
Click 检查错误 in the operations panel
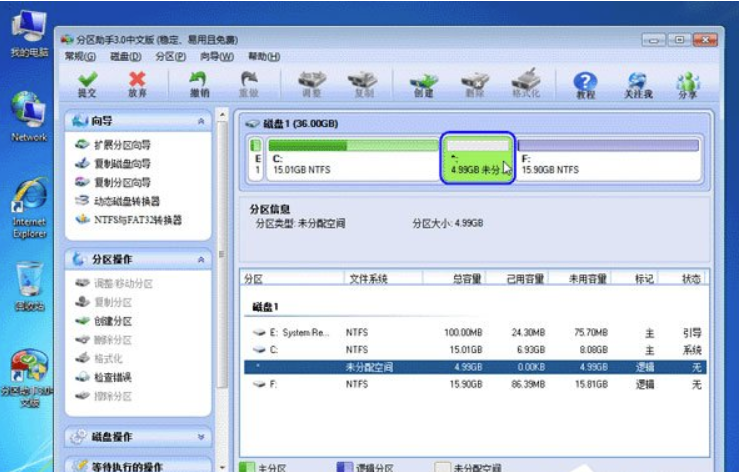click(x=104, y=377)
